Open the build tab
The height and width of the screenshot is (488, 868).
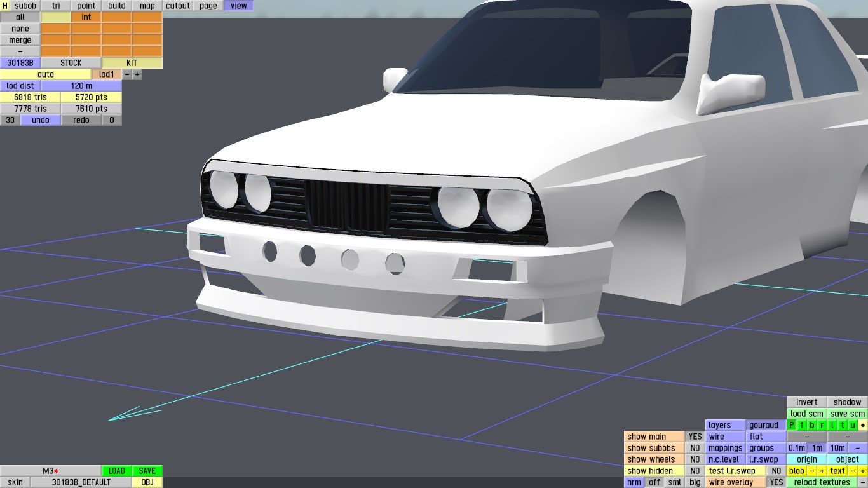117,6
